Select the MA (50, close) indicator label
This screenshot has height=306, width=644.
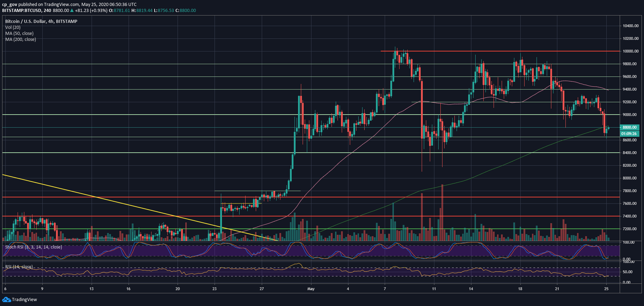click(19, 33)
